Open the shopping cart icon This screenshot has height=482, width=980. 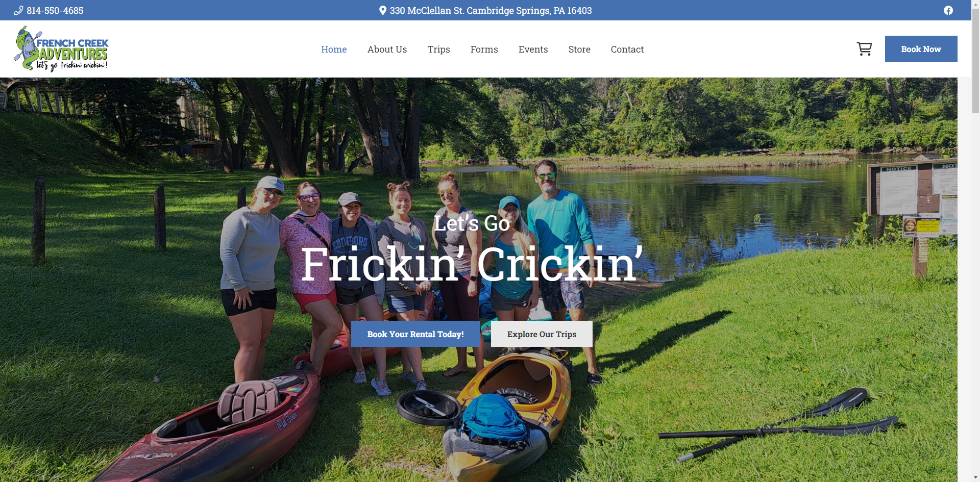(x=864, y=49)
